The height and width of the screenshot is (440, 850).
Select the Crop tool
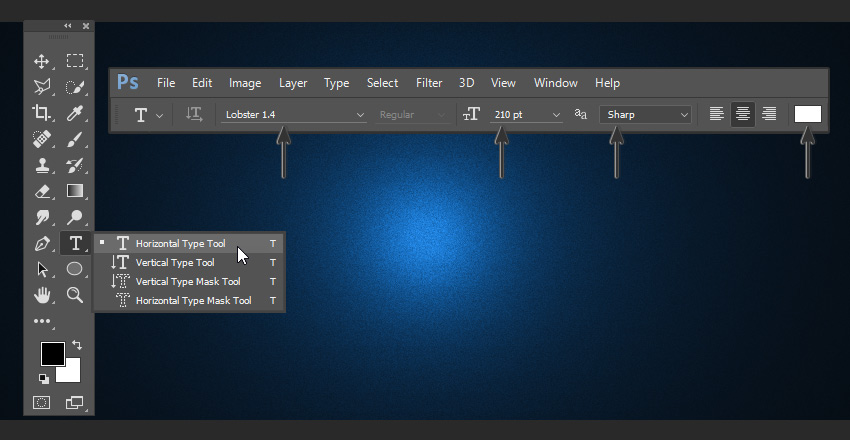(42, 113)
